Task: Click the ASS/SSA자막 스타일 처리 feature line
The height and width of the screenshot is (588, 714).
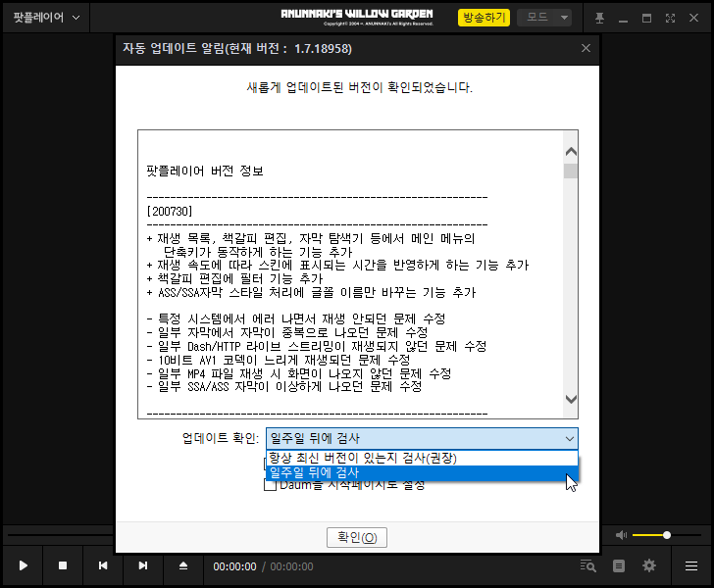Action: tap(311, 292)
